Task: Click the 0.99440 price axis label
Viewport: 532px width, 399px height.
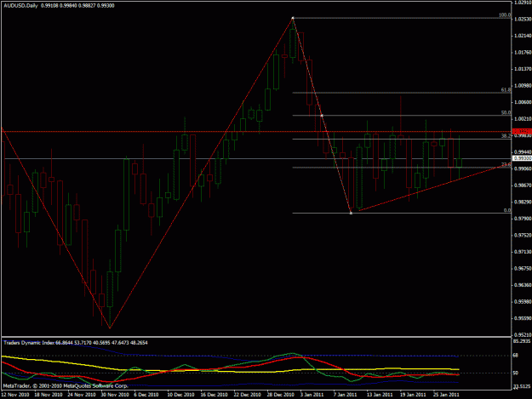Action: pos(523,152)
